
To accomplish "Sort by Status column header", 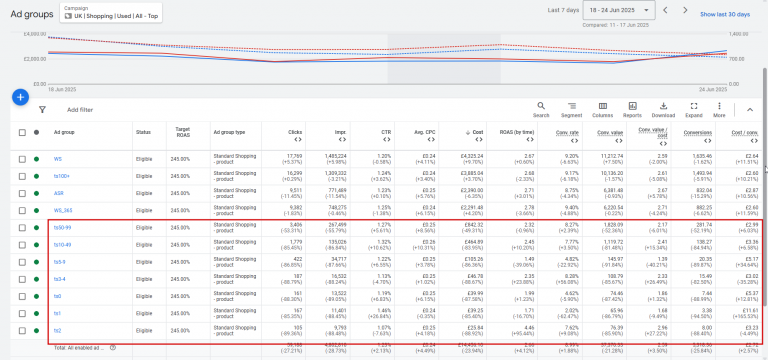I will click(143, 132).
